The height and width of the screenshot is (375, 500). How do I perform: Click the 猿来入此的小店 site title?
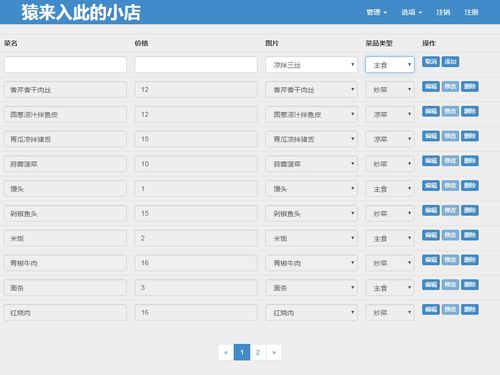point(81,13)
